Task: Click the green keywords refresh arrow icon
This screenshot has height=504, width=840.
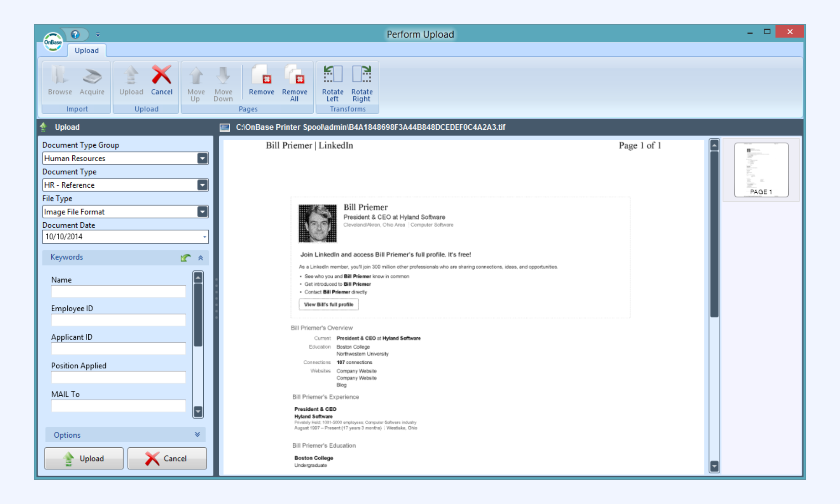Action: 186,258
